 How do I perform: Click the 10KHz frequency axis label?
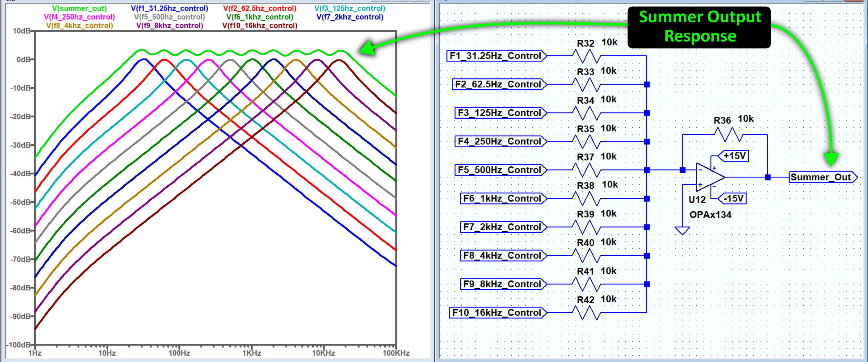[323, 353]
